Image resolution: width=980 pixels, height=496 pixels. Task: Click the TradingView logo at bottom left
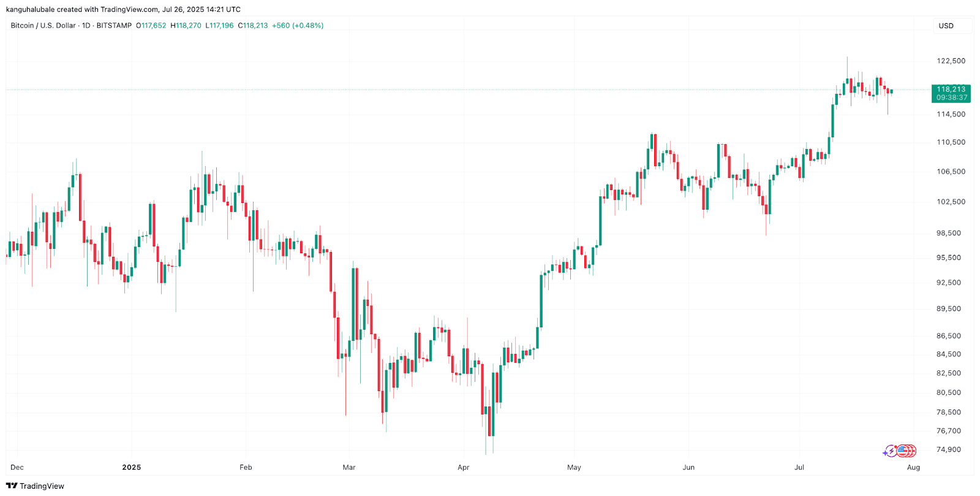point(35,486)
